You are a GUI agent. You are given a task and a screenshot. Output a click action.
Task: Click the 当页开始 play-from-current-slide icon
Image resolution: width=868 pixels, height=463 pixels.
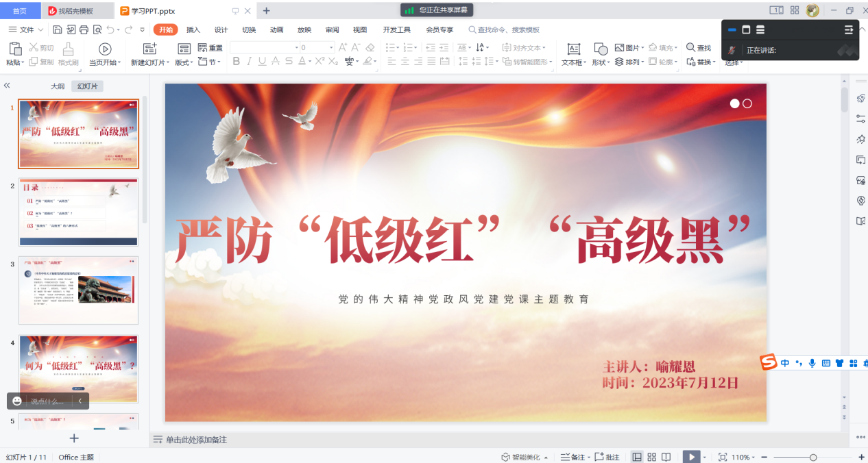click(x=105, y=49)
